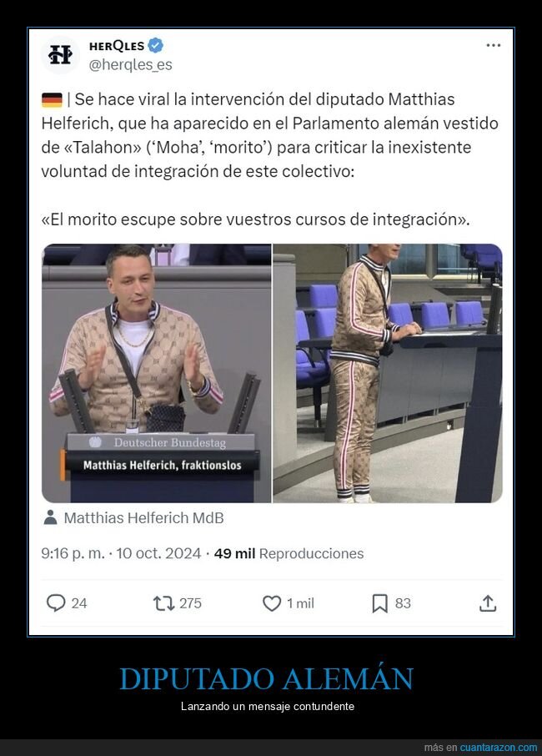Like the tweet with heart icon
The width and height of the screenshot is (542, 756).
coord(272,603)
